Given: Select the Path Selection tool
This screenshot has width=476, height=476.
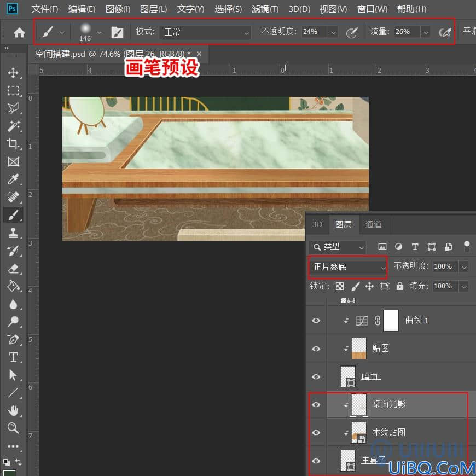Looking at the screenshot, I should tap(13, 375).
